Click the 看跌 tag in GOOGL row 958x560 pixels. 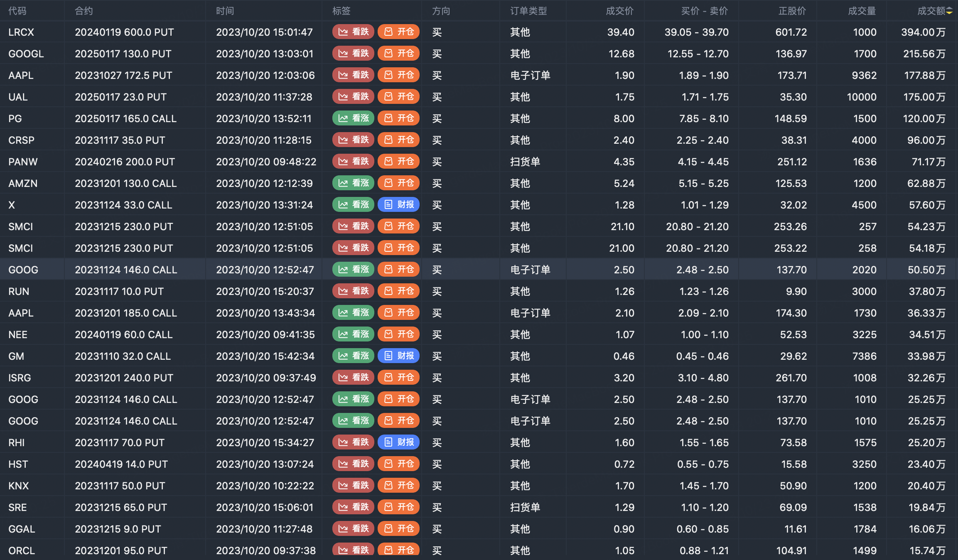pos(353,54)
